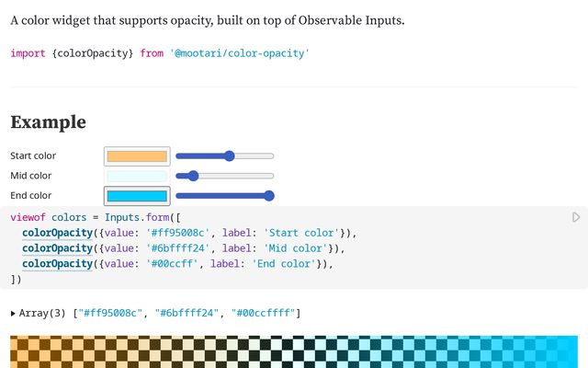This screenshot has width=588, height=368.
Task: Select the 'End color' label
Action: tap(31, 195)
